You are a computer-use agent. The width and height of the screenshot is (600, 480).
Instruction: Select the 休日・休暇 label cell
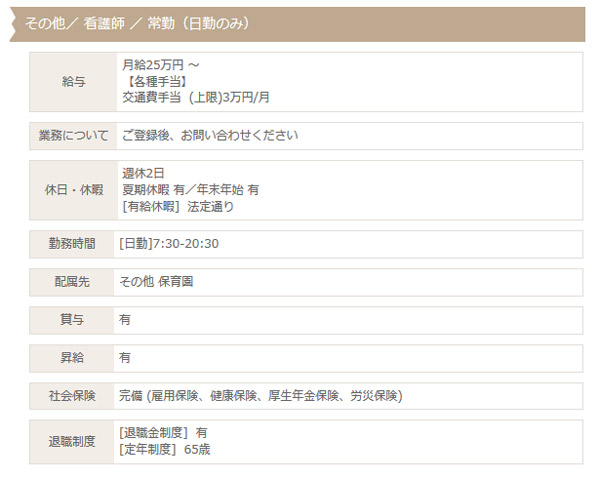(73, 190)
